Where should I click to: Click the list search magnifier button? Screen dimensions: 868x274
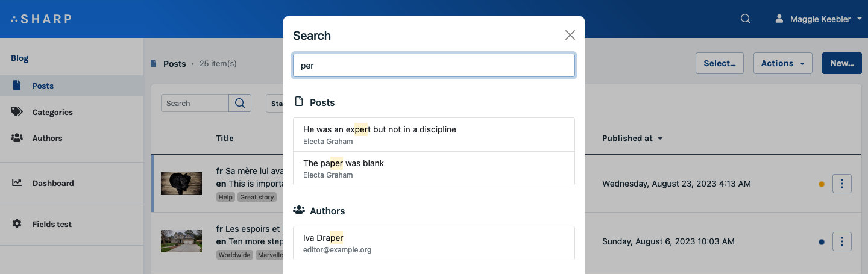click(240, 103)
